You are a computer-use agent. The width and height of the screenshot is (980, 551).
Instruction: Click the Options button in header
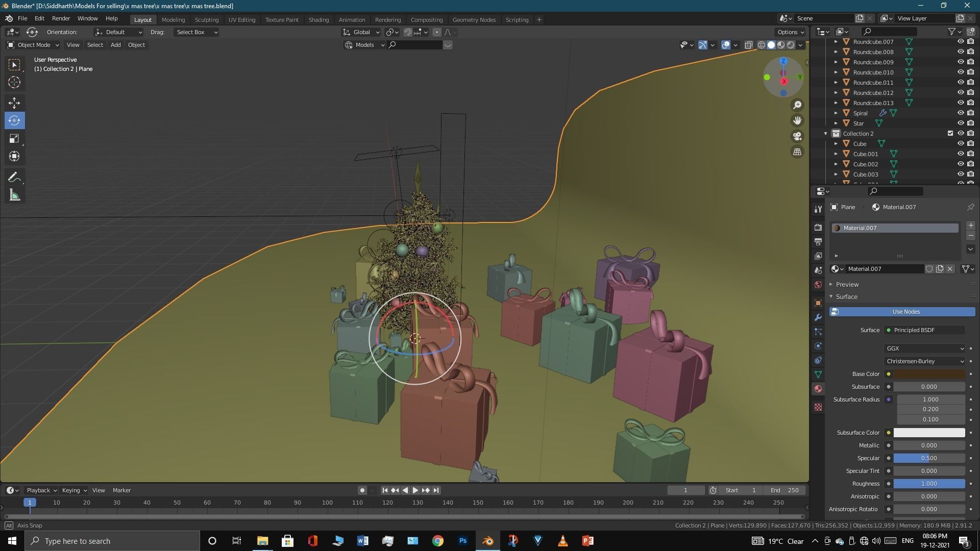791,32
